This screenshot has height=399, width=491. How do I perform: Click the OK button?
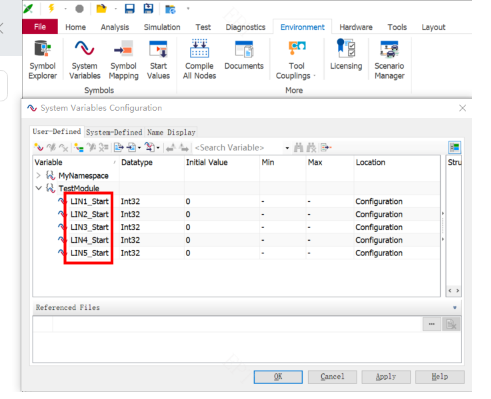(x=278, y=377)
